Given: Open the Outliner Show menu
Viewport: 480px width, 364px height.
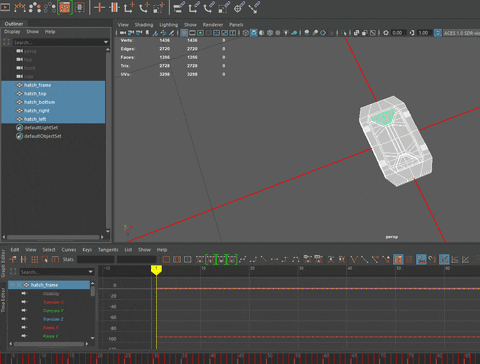Looking at the screenshot, I should (33, 32).
